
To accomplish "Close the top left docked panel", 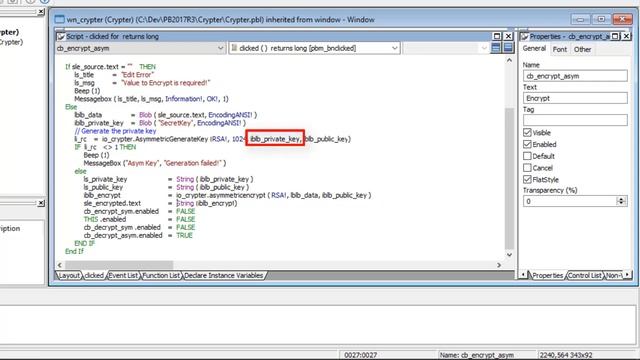I will [x=41, y=12].
